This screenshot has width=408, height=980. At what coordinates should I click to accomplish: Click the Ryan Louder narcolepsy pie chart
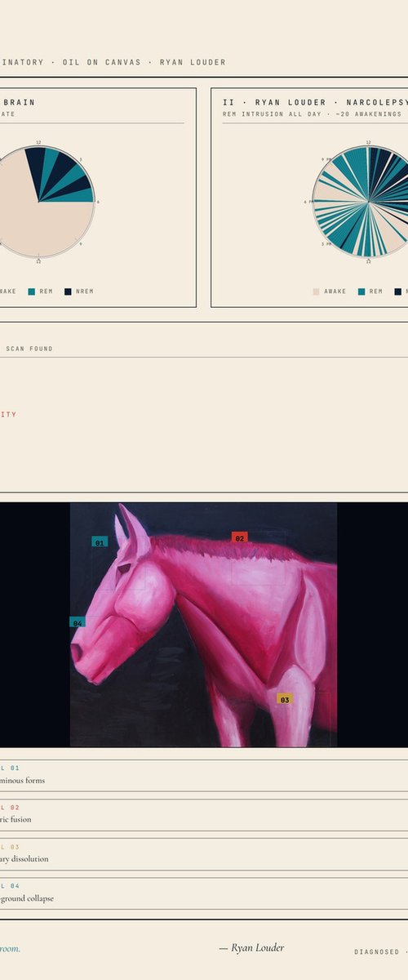pos(368,202)
